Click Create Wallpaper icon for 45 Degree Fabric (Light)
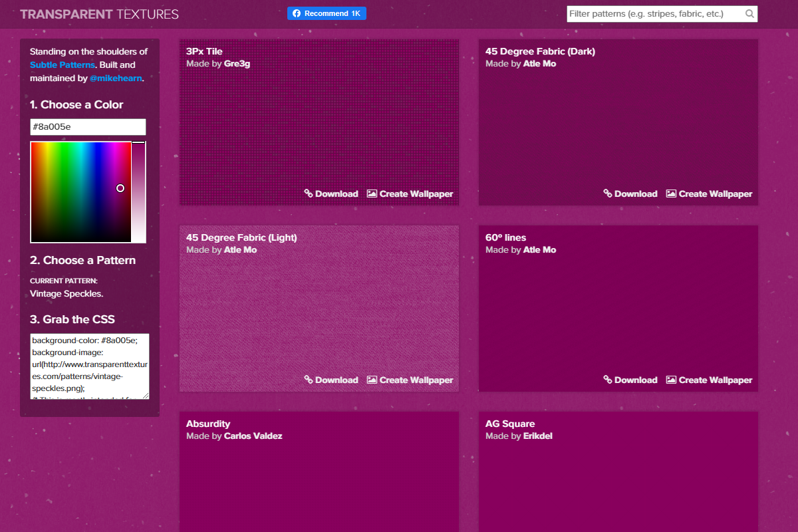The image size is (798, 532). coord(372,380)
